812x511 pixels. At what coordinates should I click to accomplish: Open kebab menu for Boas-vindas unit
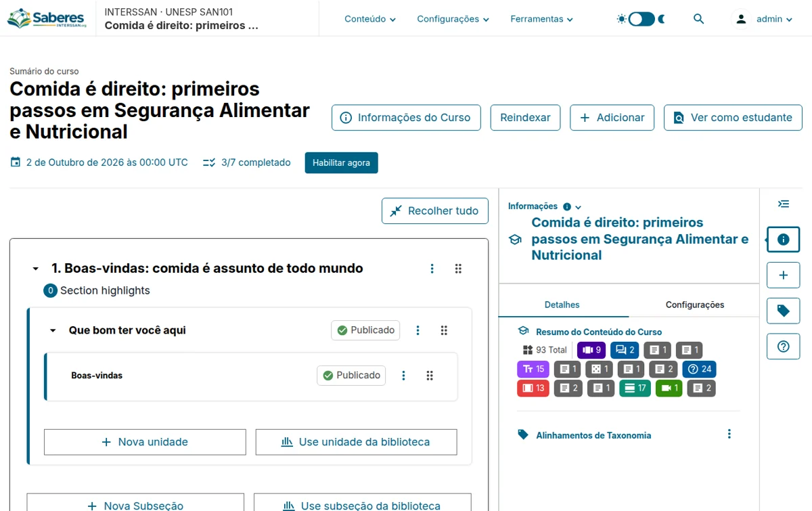(404, 376)
